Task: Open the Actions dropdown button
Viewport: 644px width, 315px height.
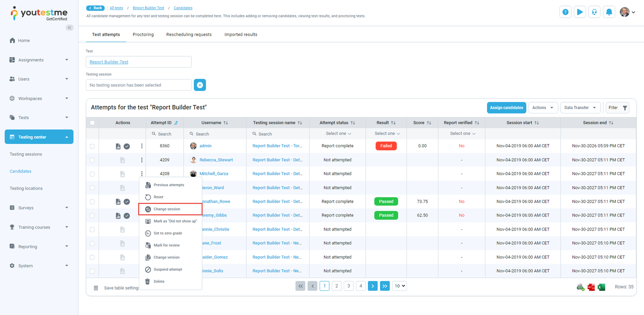Action: (x=543, y=108)
